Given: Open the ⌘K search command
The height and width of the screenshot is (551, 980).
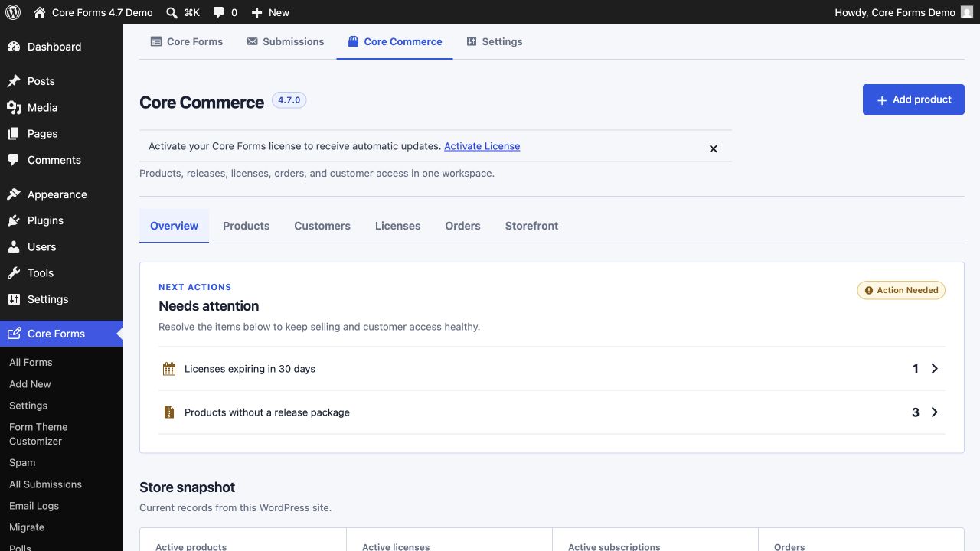Looking at the screenshot, I should coord(183,12).
